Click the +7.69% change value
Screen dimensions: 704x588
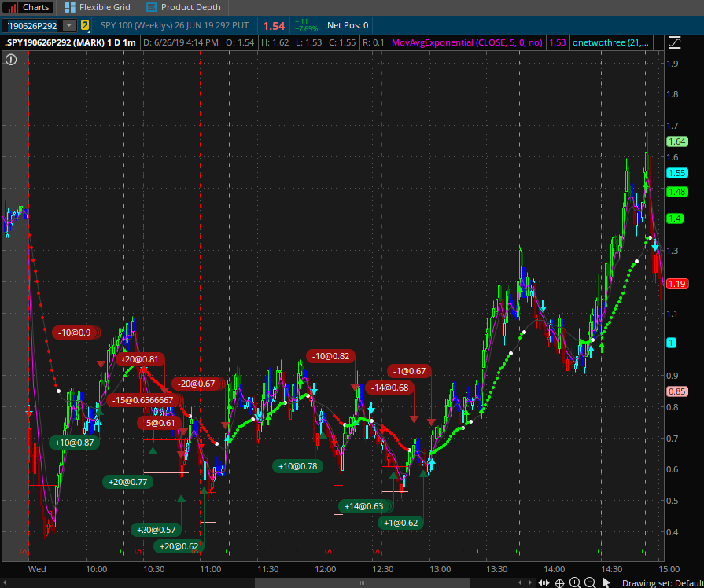click(x=306, y=29)
